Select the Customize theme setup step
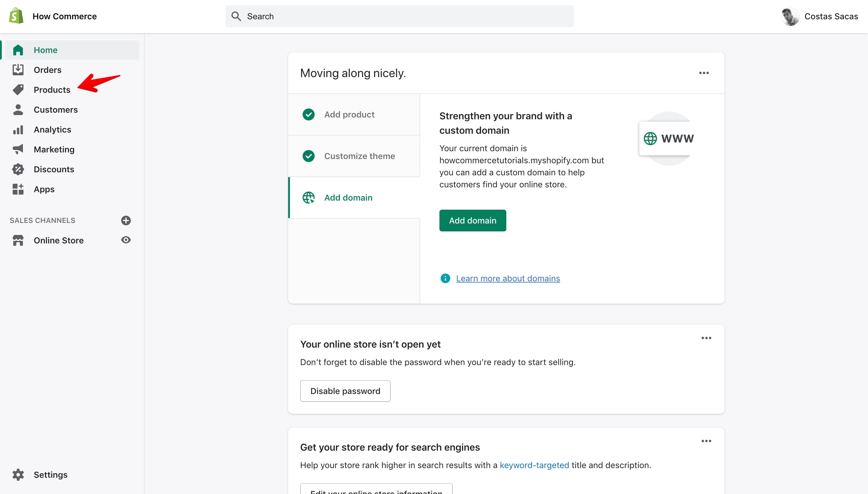Screen dimensions: 868x494 [354, 156]
